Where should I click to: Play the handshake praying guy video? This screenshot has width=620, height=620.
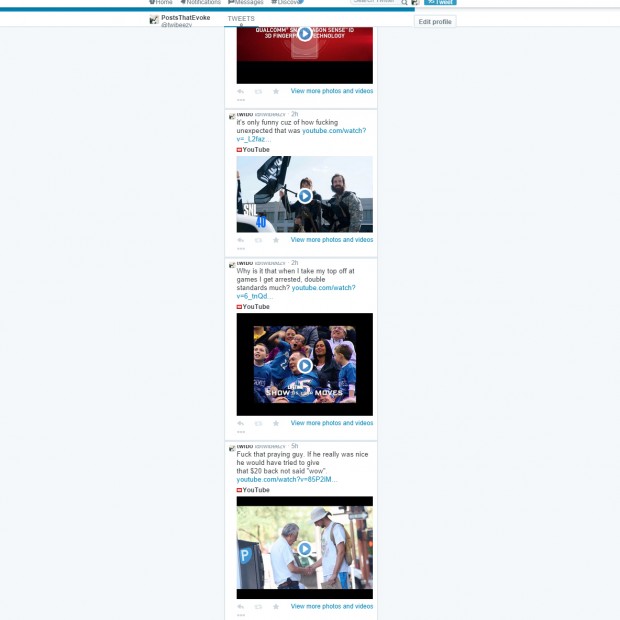tap(304, 548)
